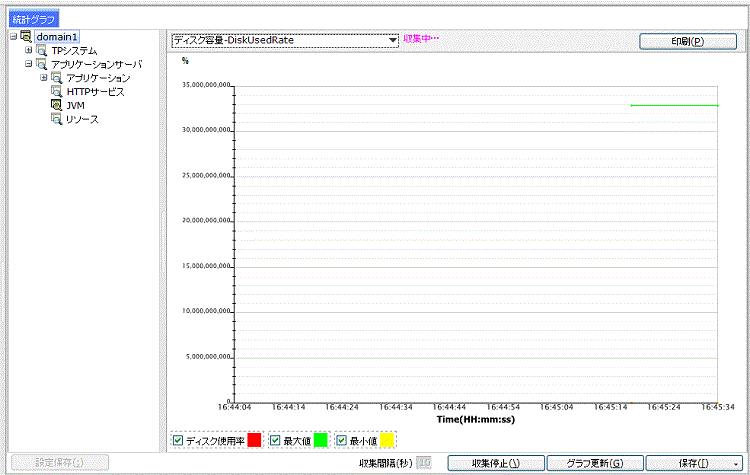This screenshot has height=475, width=750.
Task: Collapse the domain1 tree node
Action: (12, 37)
